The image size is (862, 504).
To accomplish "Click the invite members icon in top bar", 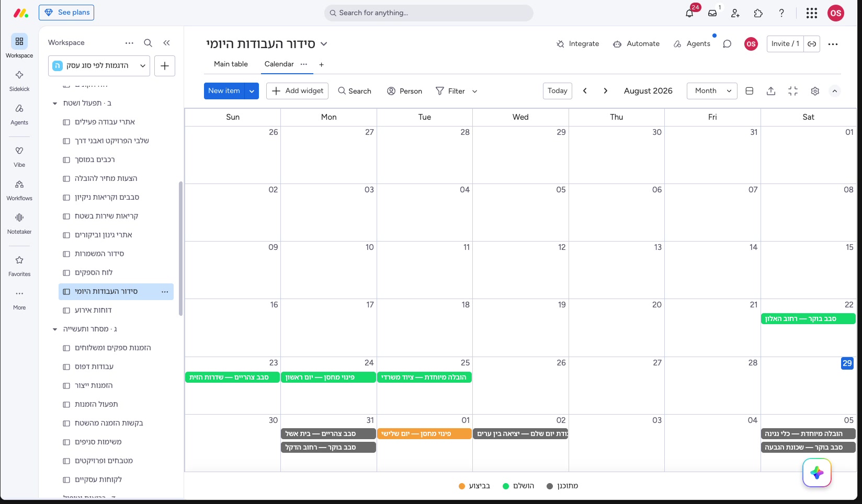I will point(735,13).
